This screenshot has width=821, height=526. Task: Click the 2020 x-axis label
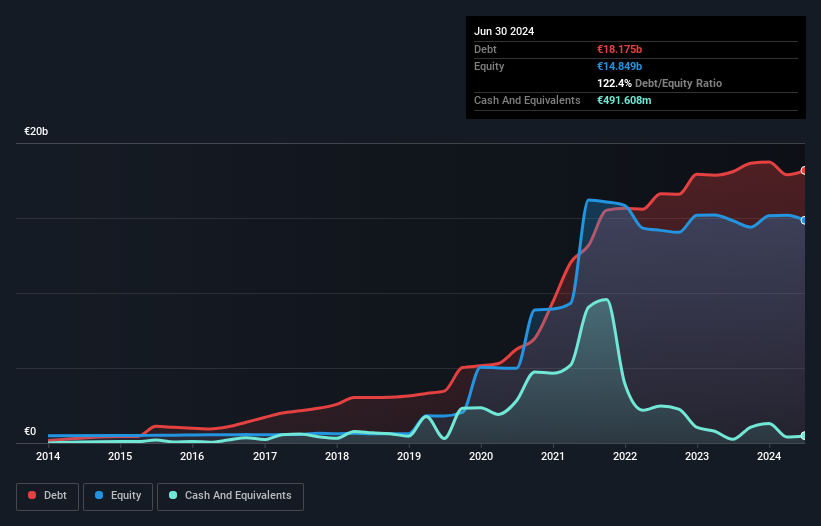coord(481,456)
